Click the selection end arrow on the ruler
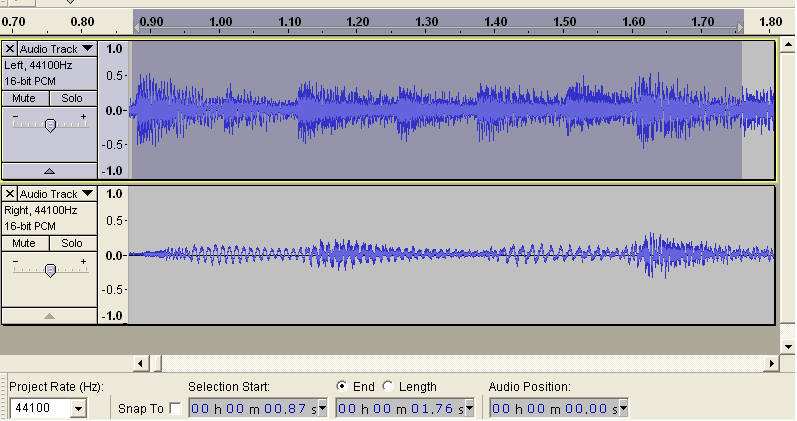 click(740, 28)
